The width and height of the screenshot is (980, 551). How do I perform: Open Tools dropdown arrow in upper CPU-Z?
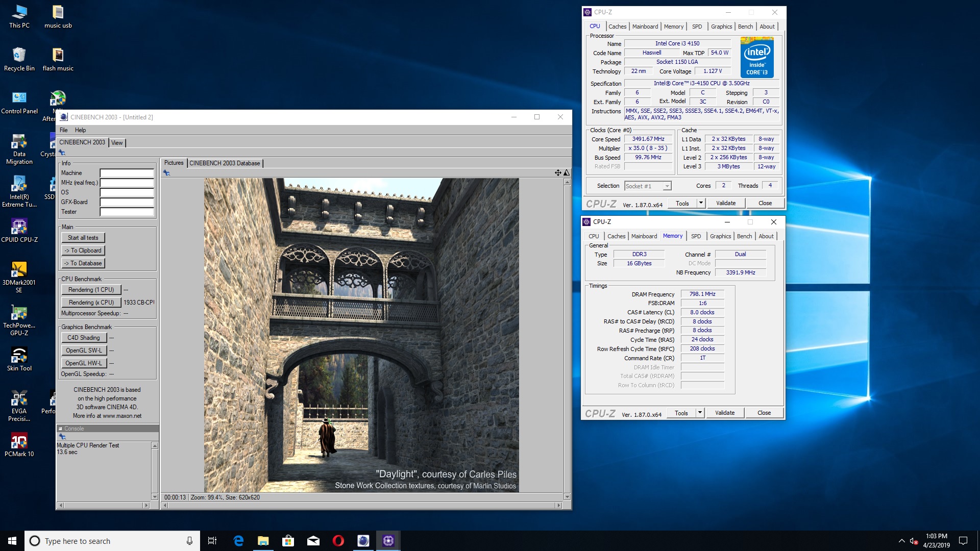coord(701,203)
